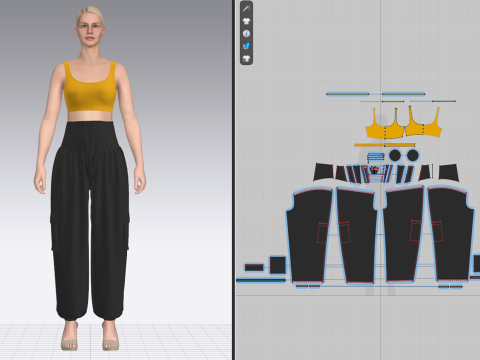Open the blue information icon
This screenshot has height=360, width=480.
tap(246, 34)
